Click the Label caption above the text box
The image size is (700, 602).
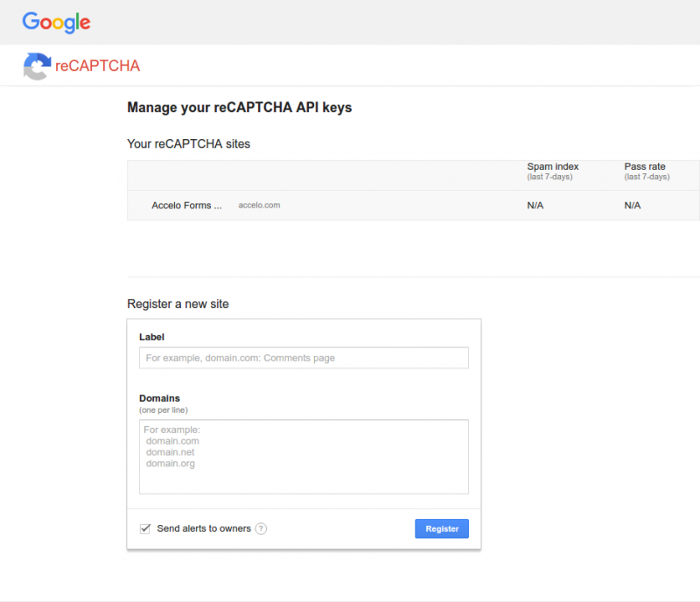click(151, 337)
